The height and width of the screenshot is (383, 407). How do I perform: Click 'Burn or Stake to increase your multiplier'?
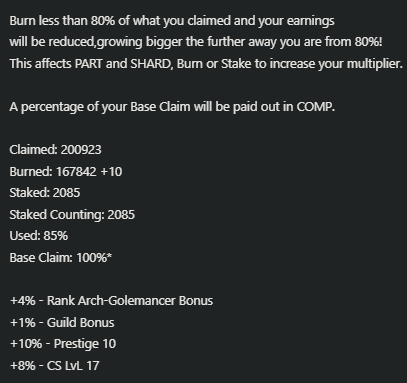(290, 63)
